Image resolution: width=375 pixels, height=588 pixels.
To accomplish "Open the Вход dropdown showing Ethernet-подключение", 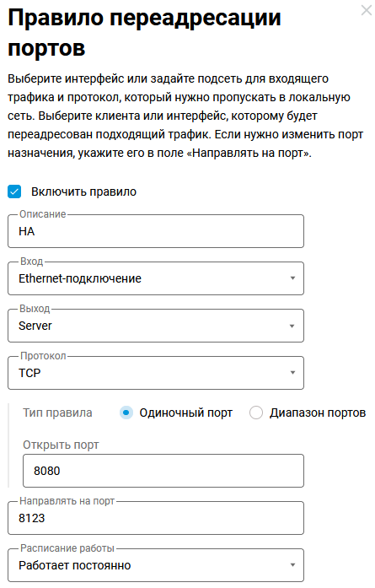I will pyautogui.click(x=156, y=278).
